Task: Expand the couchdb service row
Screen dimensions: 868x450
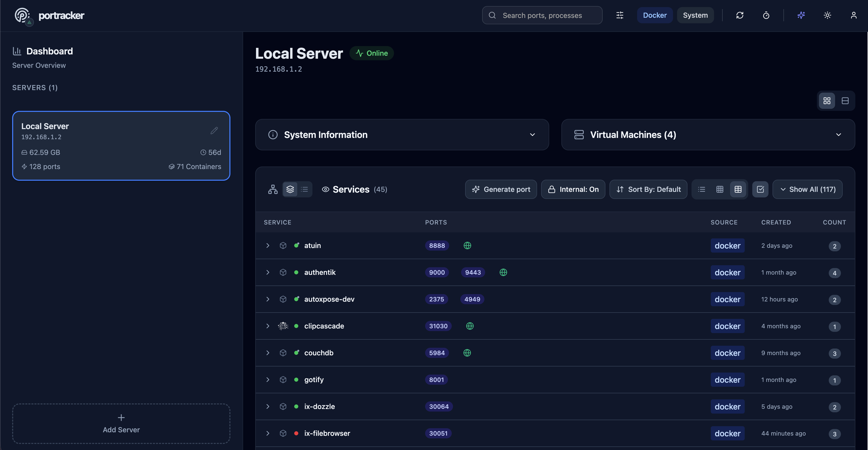Action: (268, 353)
